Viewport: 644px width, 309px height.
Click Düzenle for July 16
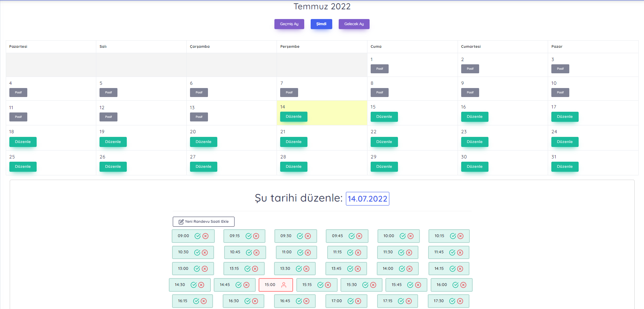pyautogui.click(x=475, y=117)
